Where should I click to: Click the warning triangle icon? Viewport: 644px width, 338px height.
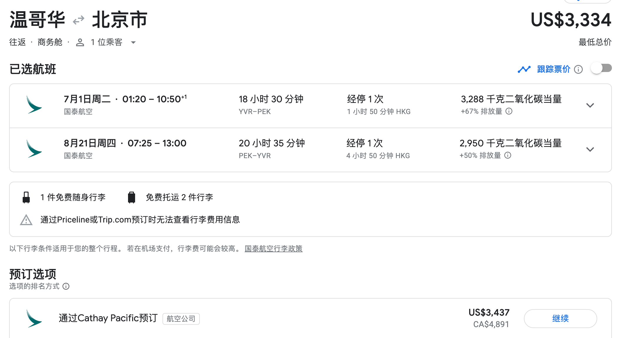pyautogui.click(x=26, y=220)
